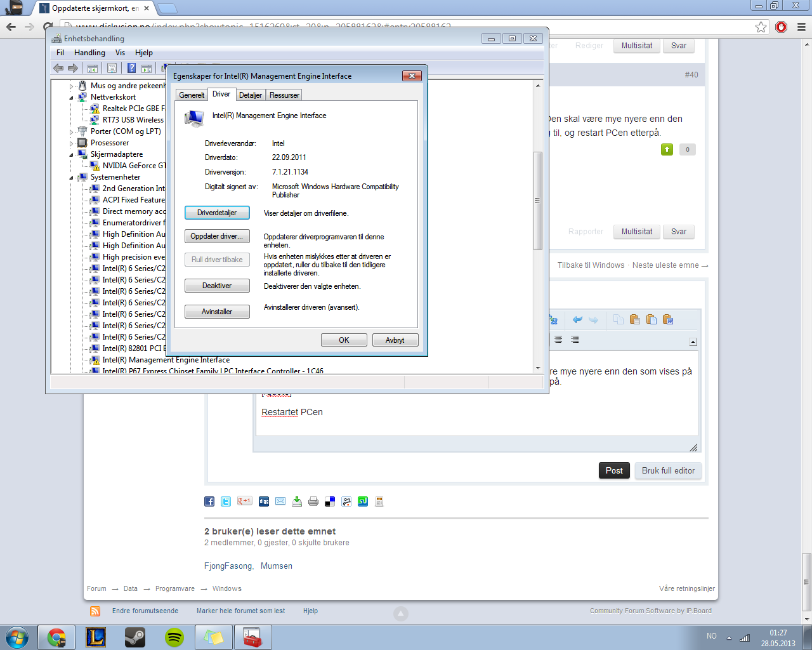Open the Fil menu in Enhetsbehandling
Image resolution: width=812 pixels, height=650 pixels.
[60, 53]
